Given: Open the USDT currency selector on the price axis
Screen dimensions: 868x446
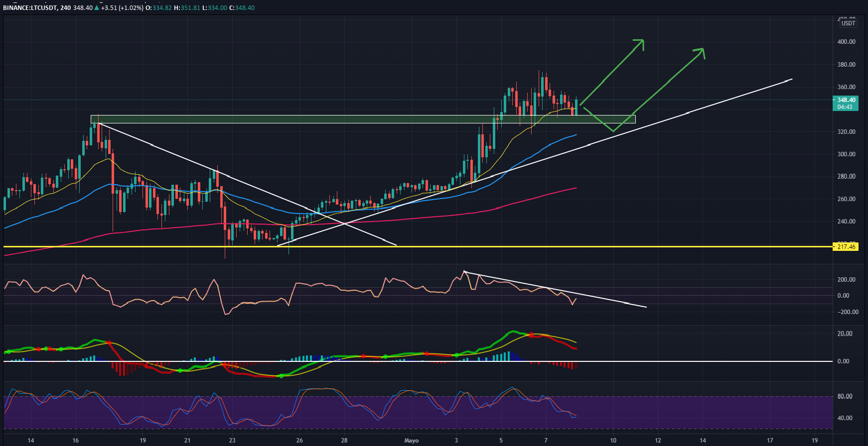Looking at the screenshot, I should pos(848,23).
